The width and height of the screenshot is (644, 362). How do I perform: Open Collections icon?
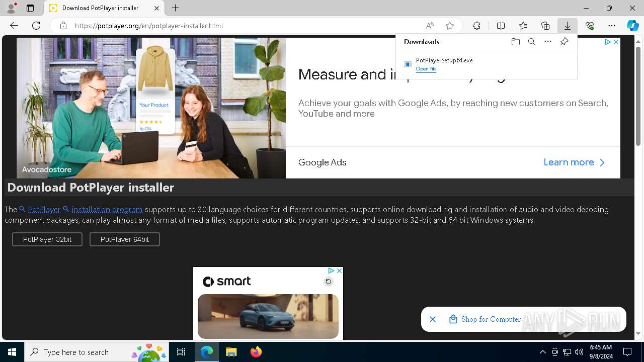(x=545, y=26)
